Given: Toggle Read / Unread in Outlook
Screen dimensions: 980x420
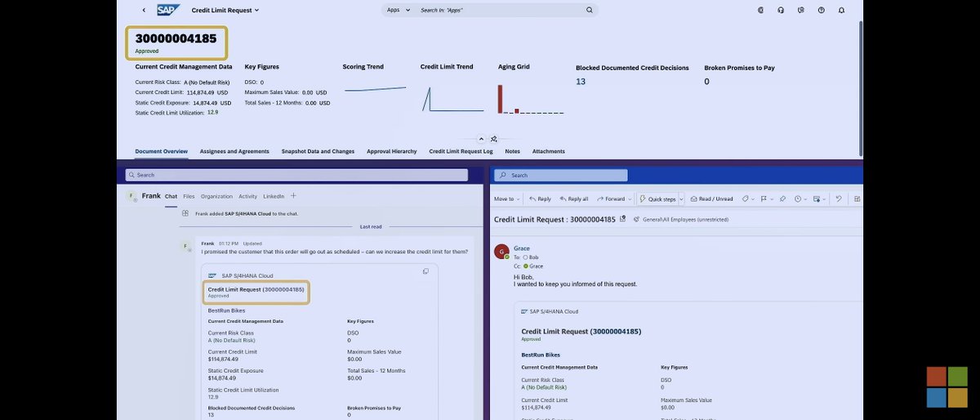Looking at the screenshot, I should 711,199.
